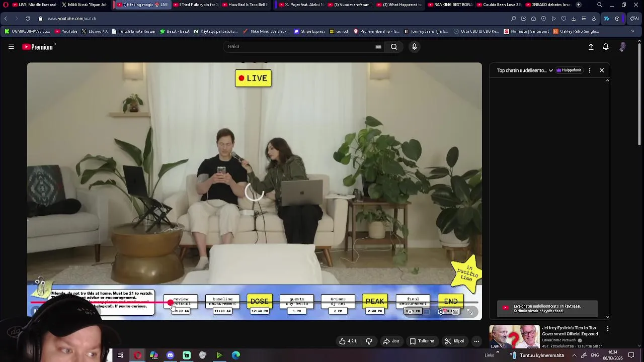Open Stripe Express bookmark
The image size is (644, 362).
coord(309,31)
